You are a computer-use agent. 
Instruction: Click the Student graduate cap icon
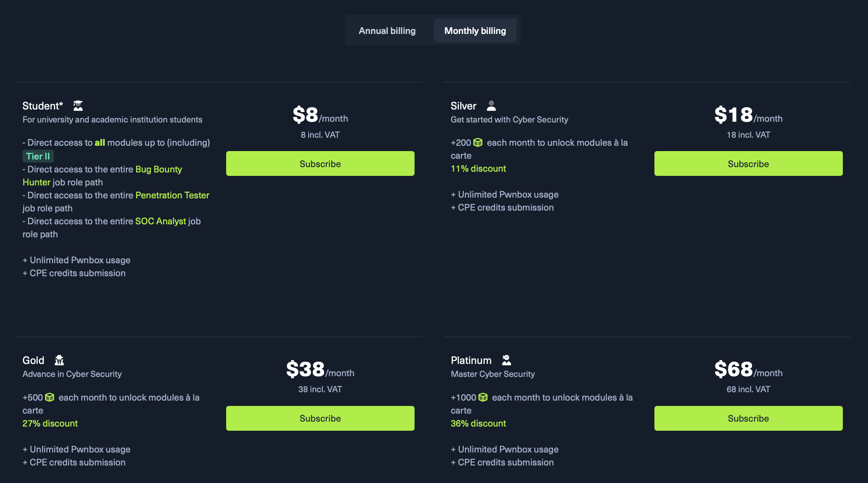click(78, 106)
